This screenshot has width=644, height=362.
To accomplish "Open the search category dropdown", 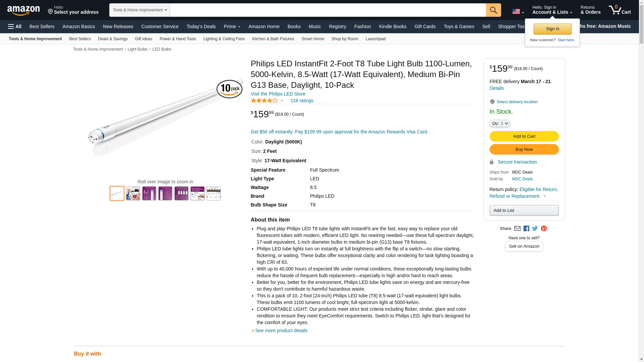I will pos(140,10).
